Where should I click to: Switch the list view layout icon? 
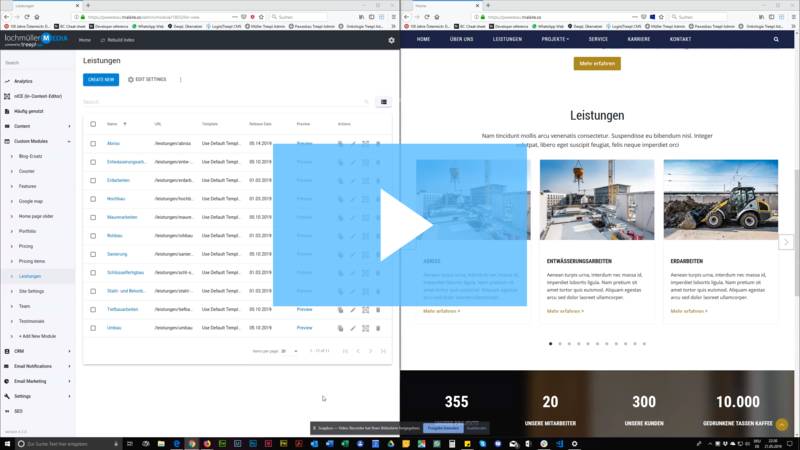[384, 102]
